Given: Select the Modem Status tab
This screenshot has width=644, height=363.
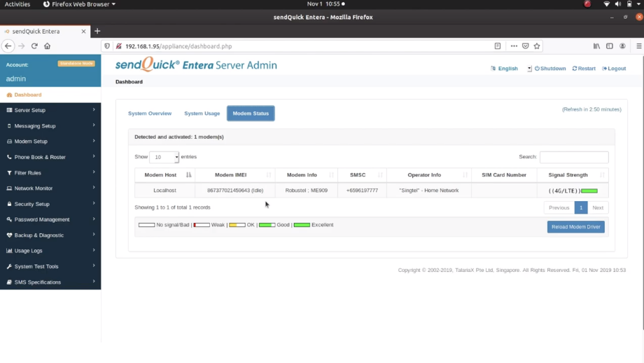Looking at the screenshot, I should [251, 114].
